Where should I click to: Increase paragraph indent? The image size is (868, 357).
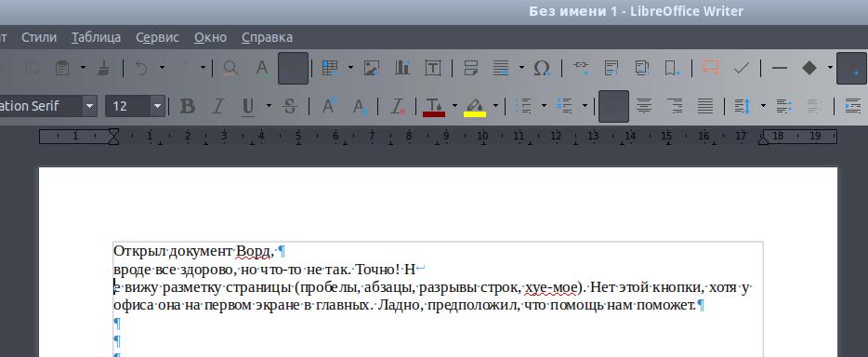853,106
